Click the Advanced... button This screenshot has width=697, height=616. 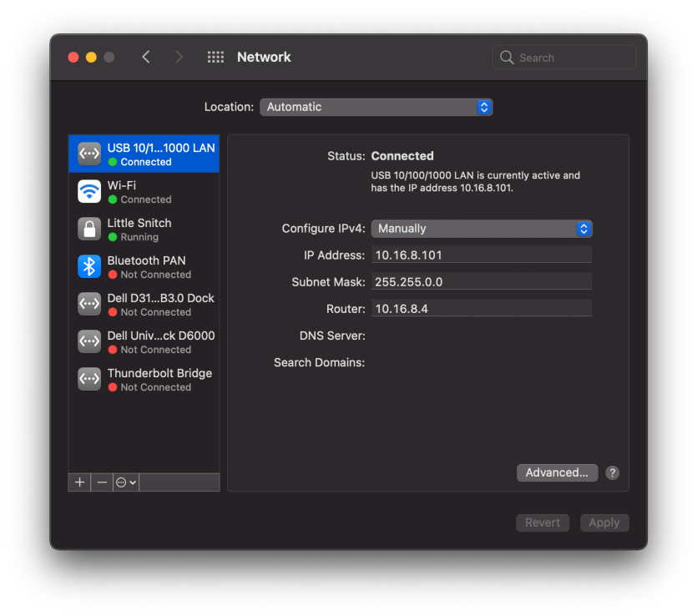[x=557, y=472]
